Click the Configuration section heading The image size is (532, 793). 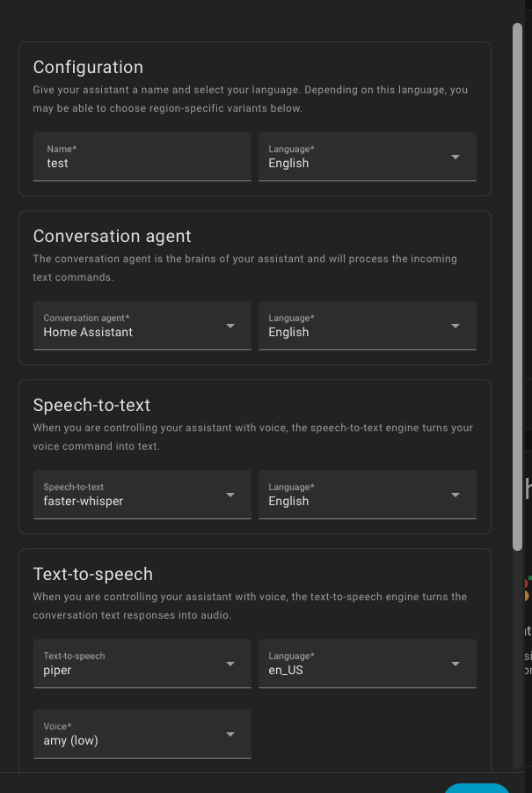(x=88, y=67)
